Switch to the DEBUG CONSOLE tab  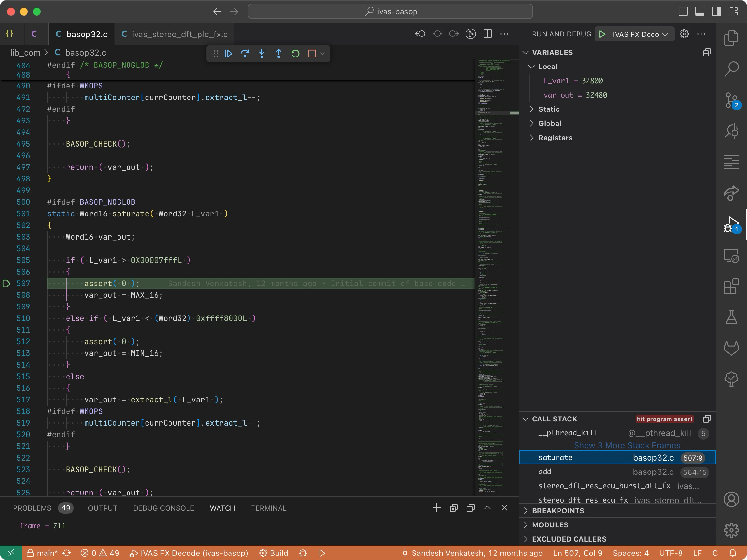point(163,508)
